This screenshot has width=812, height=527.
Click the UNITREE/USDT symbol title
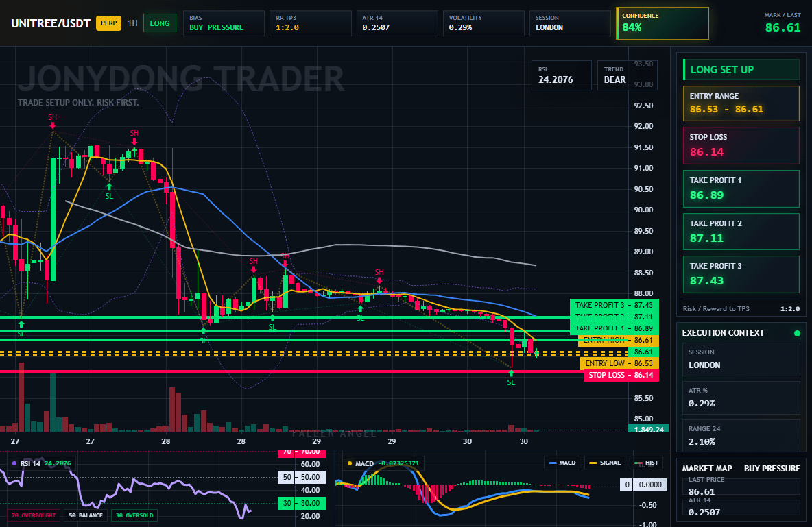[51, 23]
